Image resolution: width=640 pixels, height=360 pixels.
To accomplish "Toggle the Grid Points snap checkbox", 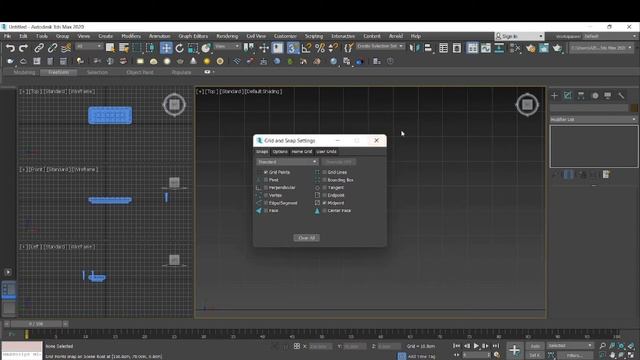I will tap(266, 172).
